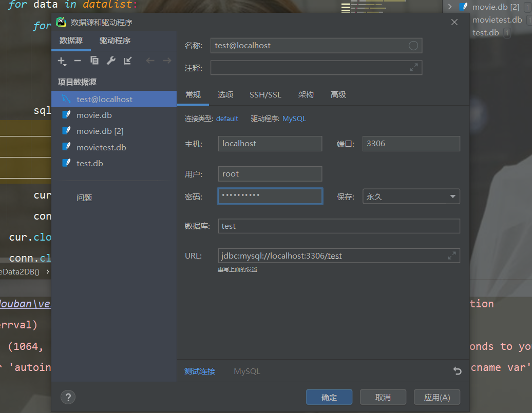Go forward with right arrow icon
The width and height of the screenshot is (532, 413).
[167, 61]
